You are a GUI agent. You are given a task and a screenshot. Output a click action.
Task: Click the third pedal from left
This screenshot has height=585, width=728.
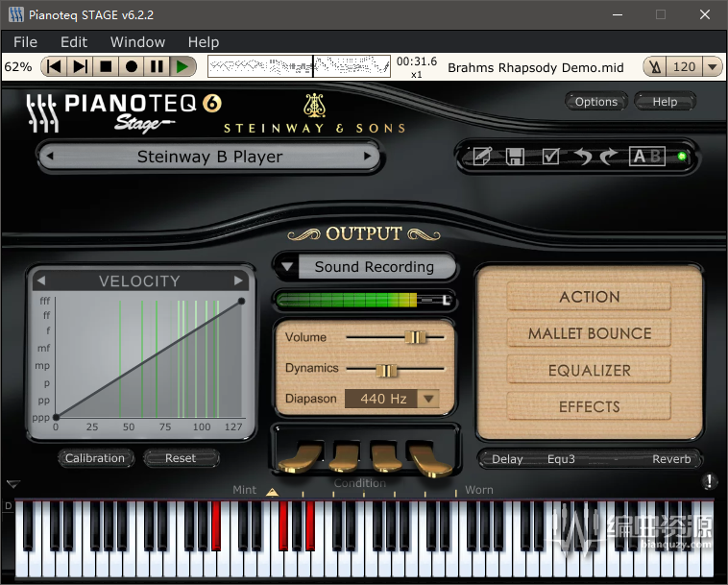click(386, 458)
